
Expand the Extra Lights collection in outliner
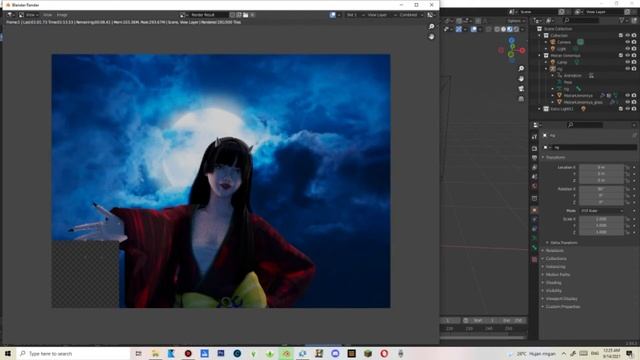pos(540,109)
